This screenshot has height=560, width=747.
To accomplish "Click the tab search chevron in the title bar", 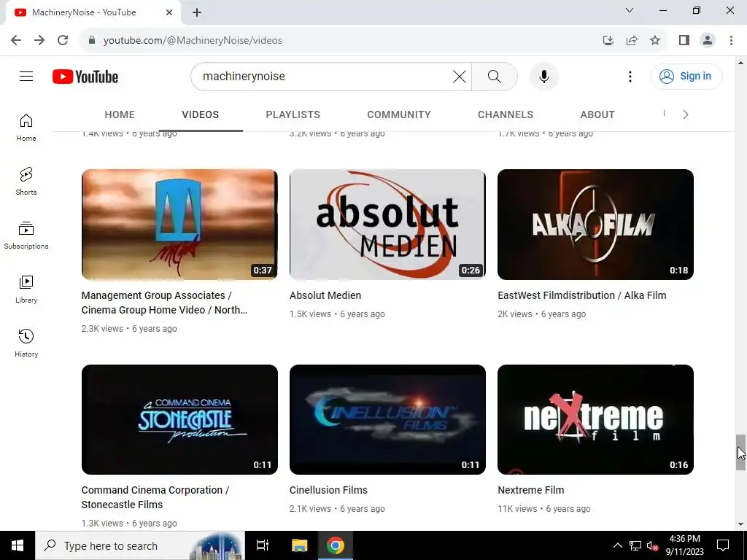I will pyautogui.click(x=630, y=10).
